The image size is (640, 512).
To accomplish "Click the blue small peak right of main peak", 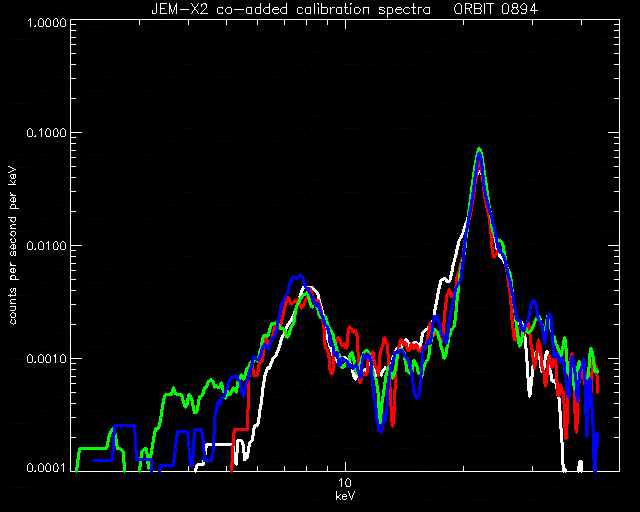I will [533, 302].
